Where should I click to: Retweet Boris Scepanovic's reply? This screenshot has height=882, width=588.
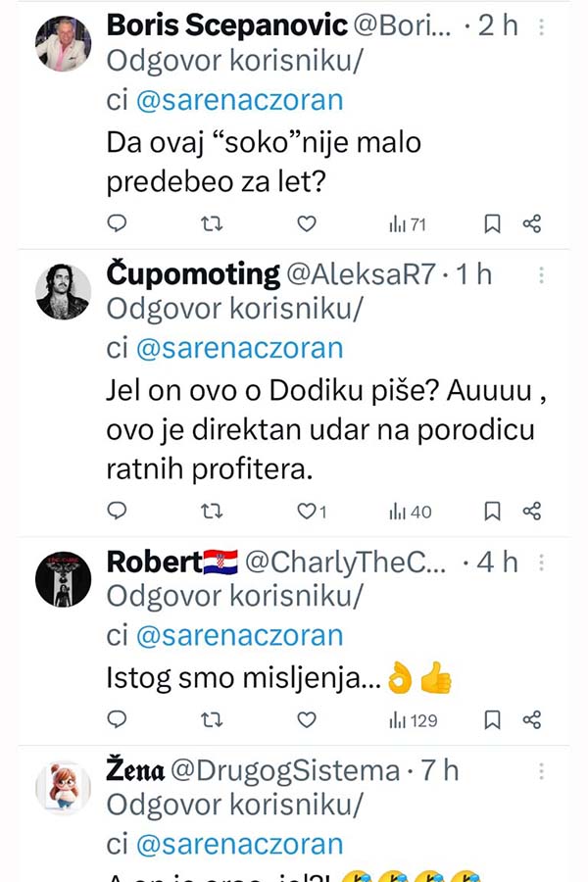click(212, 224)
